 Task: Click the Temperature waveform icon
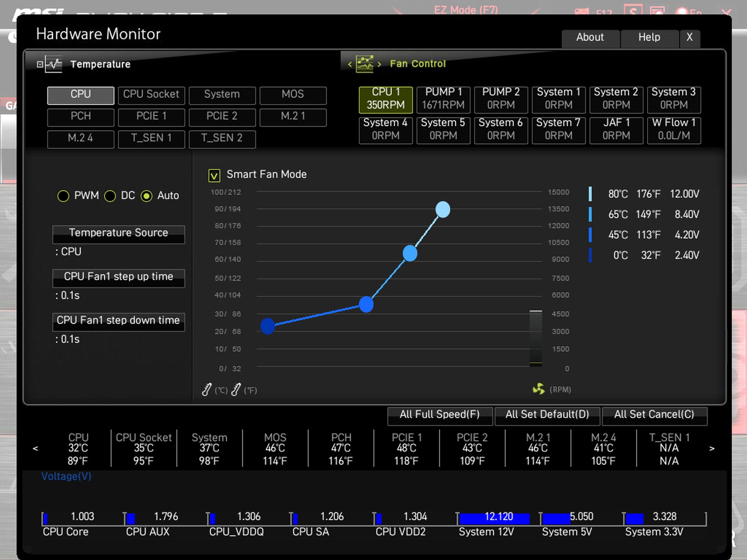coord(54,64)
